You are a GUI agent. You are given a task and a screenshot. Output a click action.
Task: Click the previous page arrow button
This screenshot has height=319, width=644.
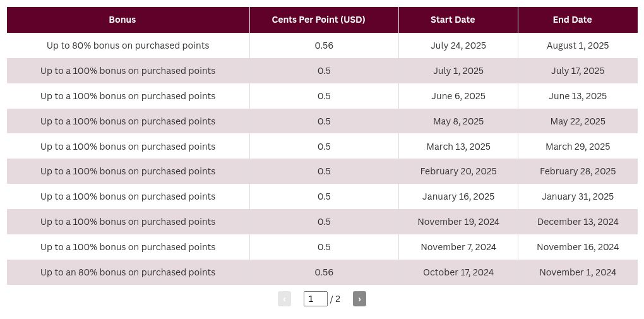[x=284, y=299]
